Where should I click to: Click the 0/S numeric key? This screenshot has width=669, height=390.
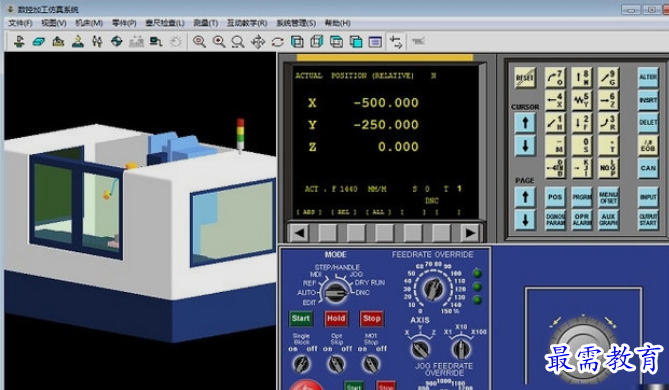pos(582,146)
